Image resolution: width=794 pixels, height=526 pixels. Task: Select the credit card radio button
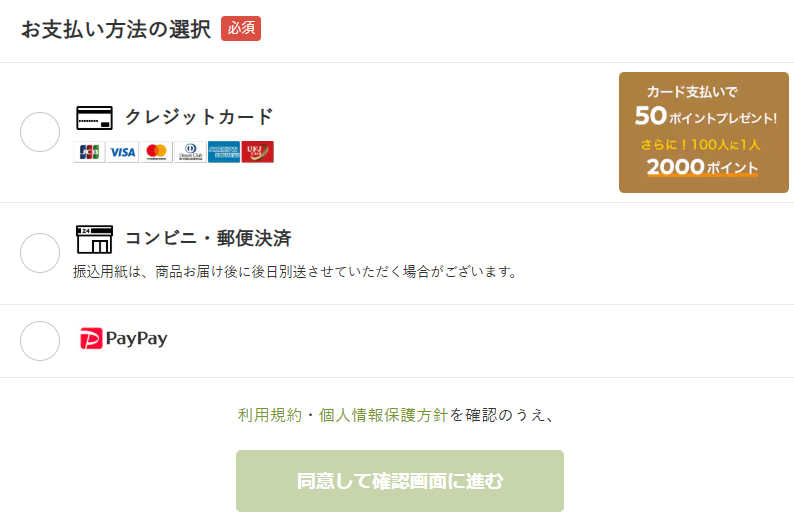click(x=40, y=132)
